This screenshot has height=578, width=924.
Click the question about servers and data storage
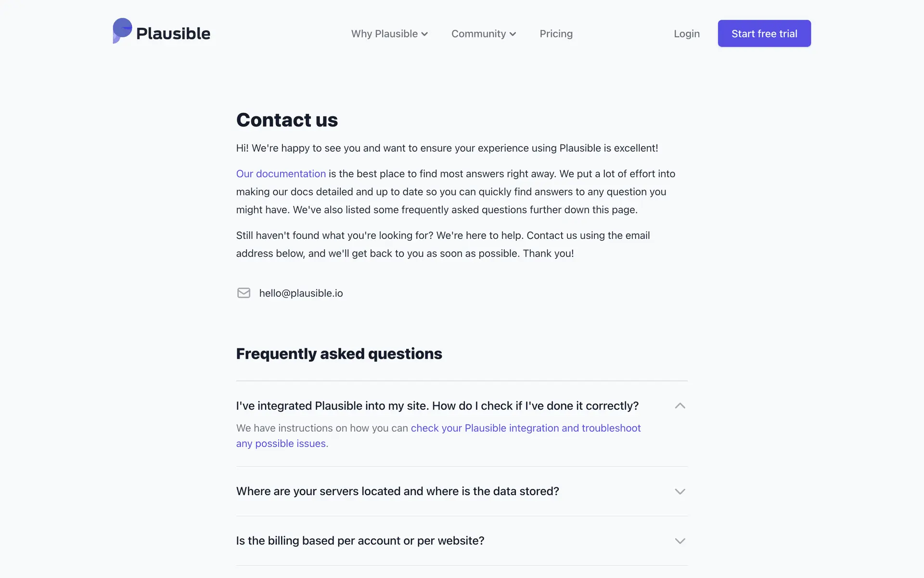point(398,491)
